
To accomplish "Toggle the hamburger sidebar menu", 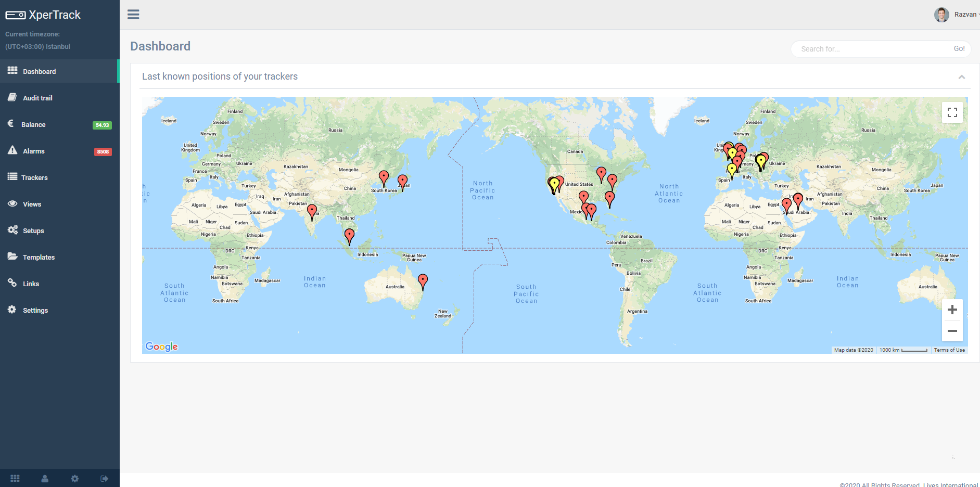I will click(133, 15).
